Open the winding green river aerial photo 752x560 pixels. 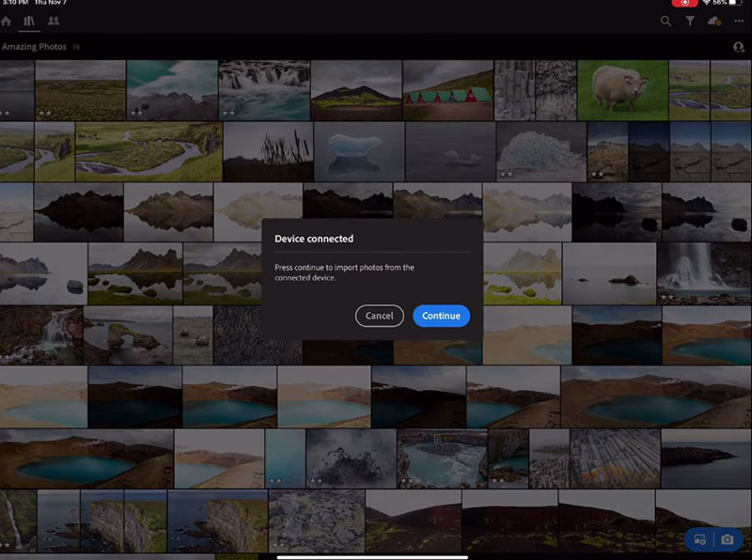pyautogui.click(x=149, y=151)
